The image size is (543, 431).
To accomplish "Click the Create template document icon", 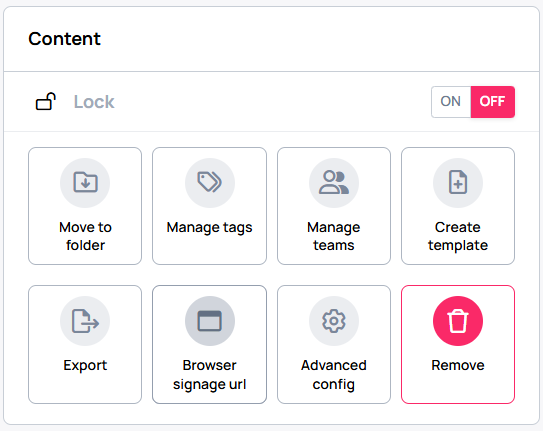I will coord(458,182).
